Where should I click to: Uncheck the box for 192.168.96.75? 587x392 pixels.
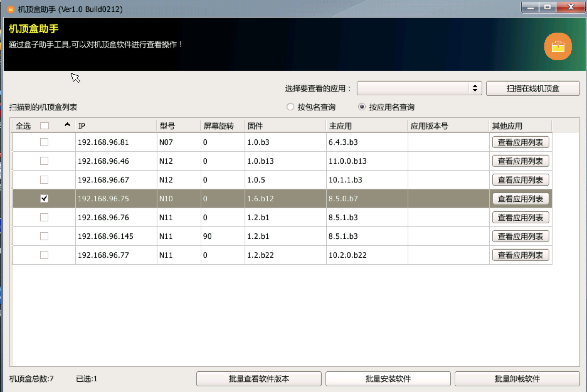pyautogui.click(x=44, y=199)
